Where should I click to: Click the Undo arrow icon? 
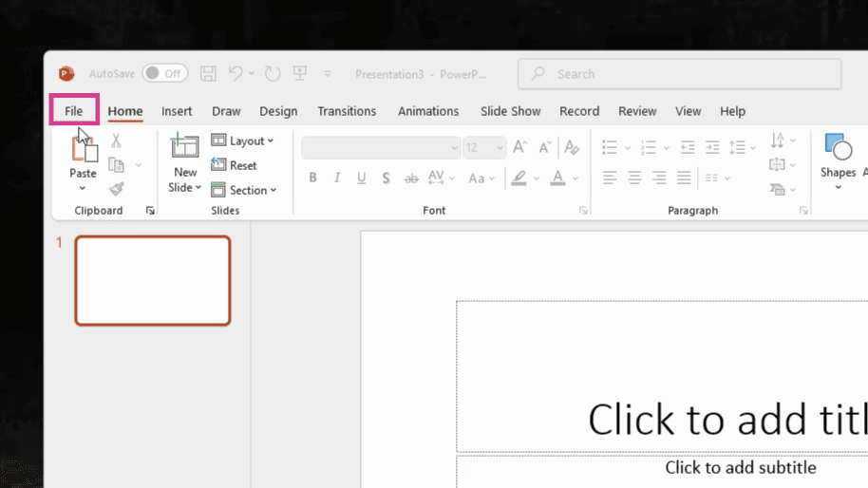pos(236,73)
